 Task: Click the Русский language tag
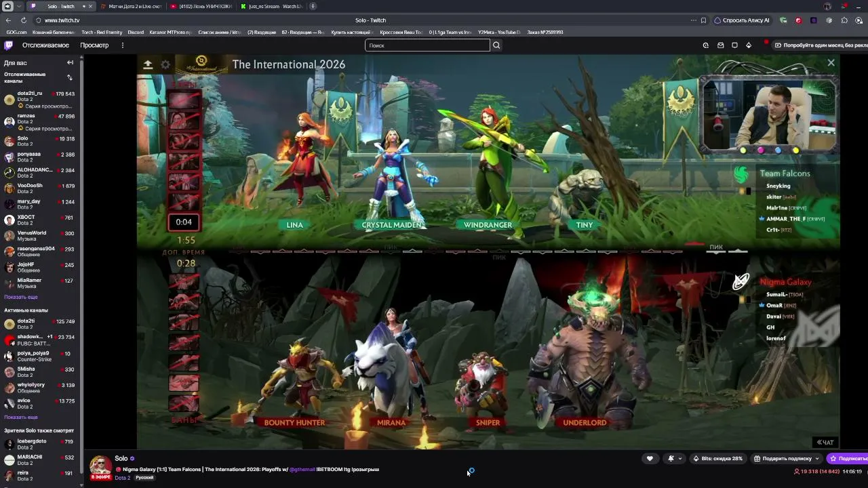pyautogui.click(x=144, y=478)
